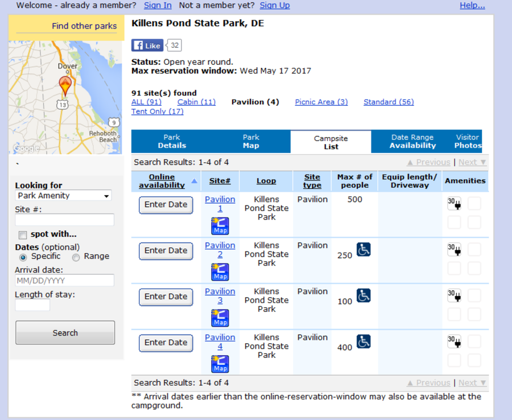Click the wheelchair accessible icon for Pavilion 2

tap(364, 249)
